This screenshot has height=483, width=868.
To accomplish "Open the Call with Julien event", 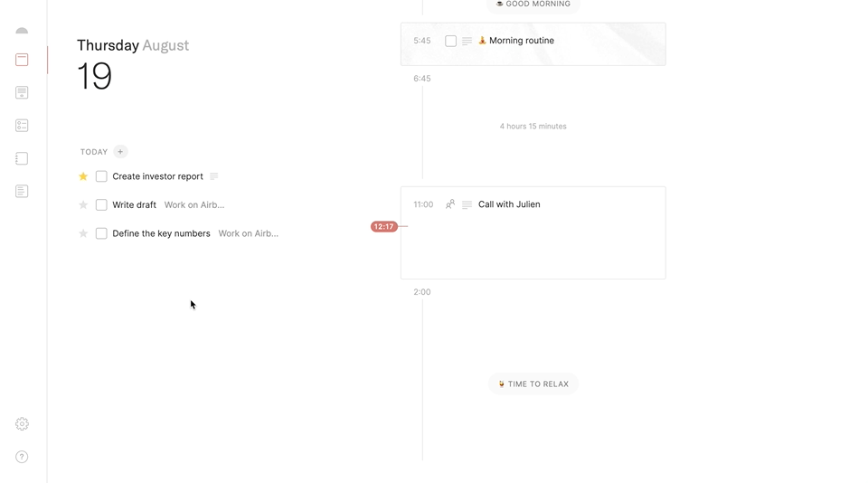I will tap(509, 204).
